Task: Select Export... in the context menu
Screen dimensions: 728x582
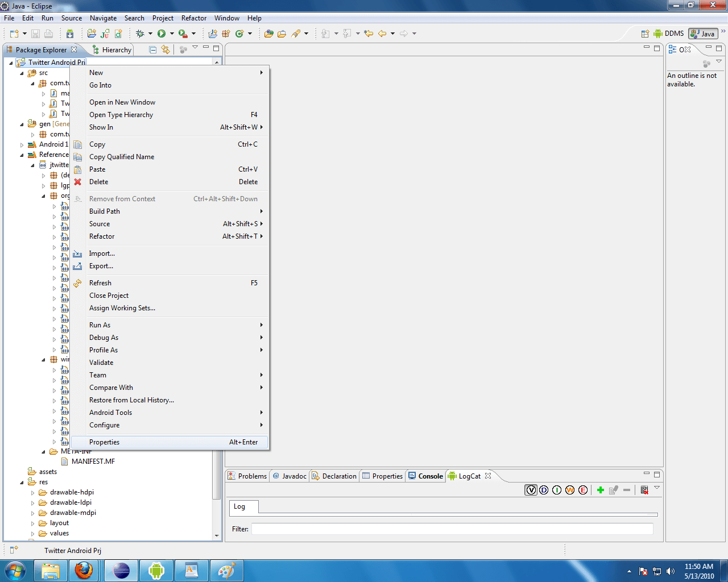Action: click(169, 266)
